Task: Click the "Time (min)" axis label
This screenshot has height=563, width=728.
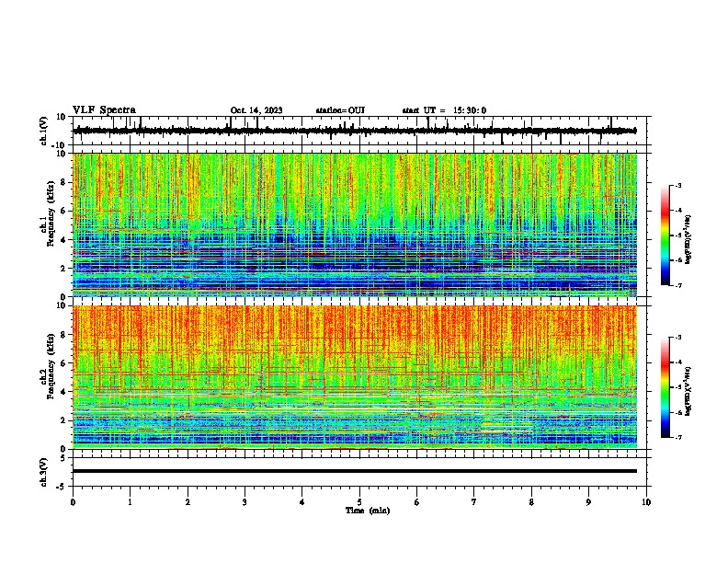Action: pos(368,511)
